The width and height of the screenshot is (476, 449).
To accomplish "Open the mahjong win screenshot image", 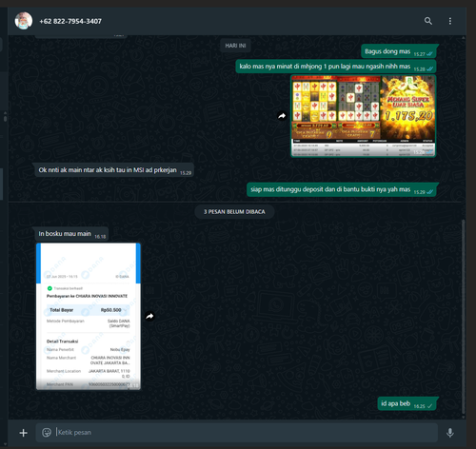I will tap(363, 116).
